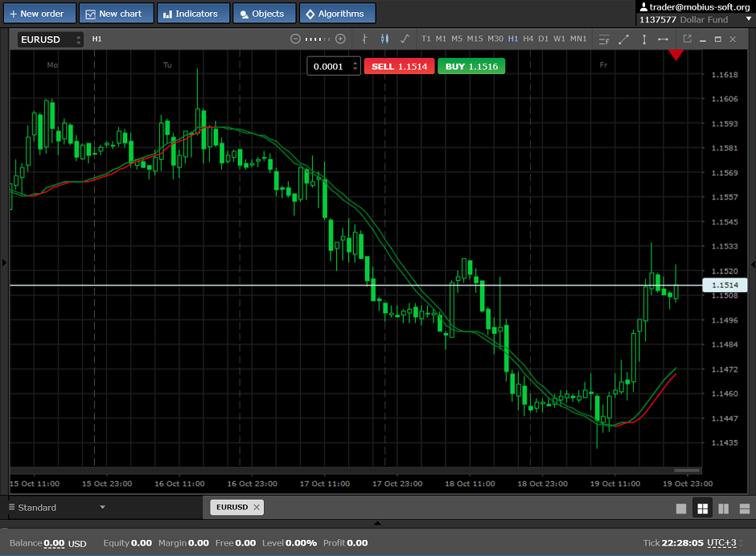Change the UTC+3 time zone setting
The image size is (756, 556).
[721, 543]
